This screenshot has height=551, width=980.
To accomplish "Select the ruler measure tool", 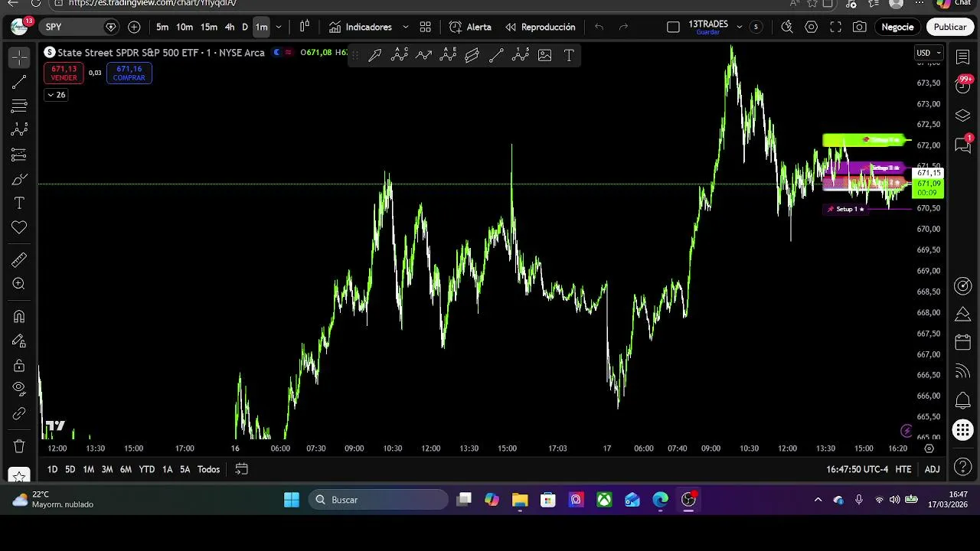I will point(19,260).
